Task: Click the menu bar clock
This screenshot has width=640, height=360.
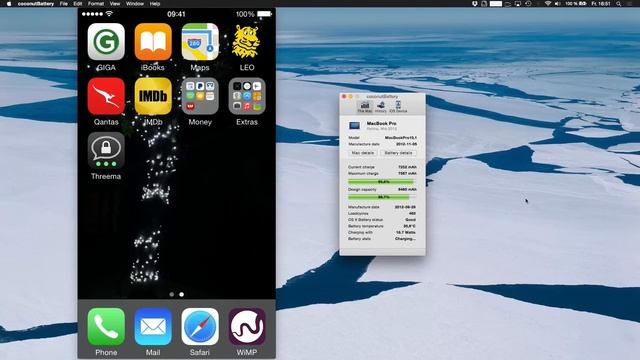Action: pos(601,4)
